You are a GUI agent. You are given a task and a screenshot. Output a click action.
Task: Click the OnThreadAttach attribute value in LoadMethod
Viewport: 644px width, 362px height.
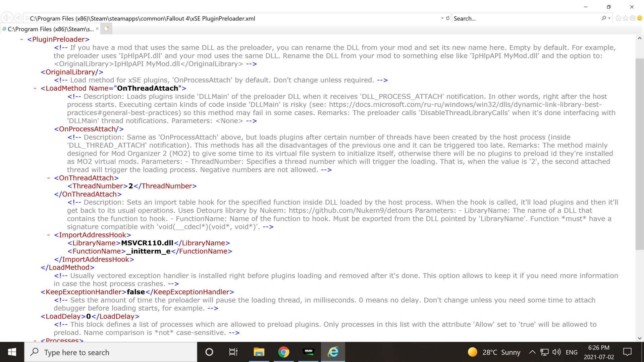pyautogui.click(x=148, y=88)
